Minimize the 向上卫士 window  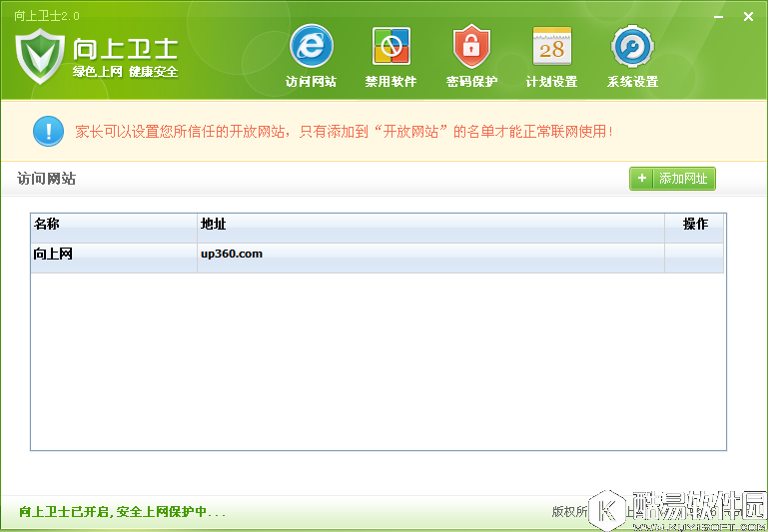(719, 16)
